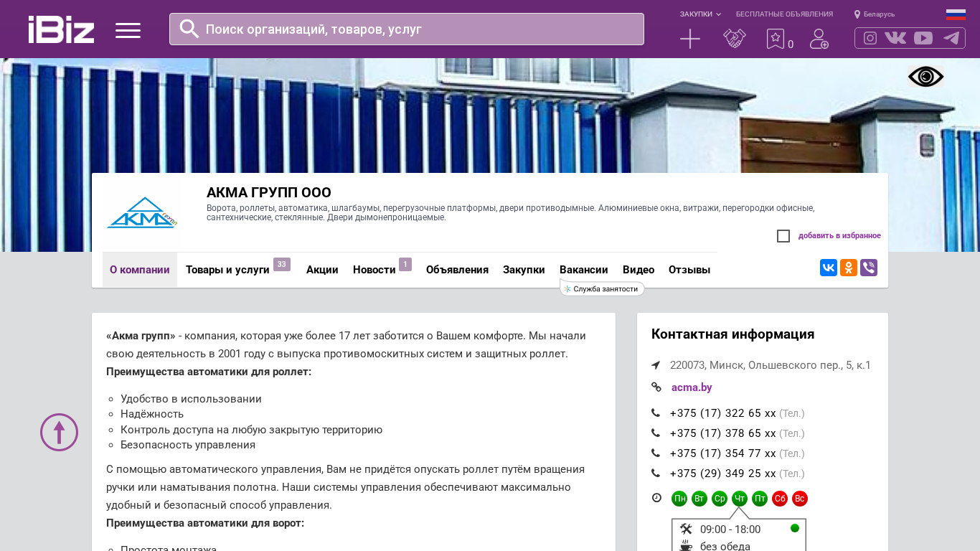Select Friday Пт schedule day
The width and height of the screenshot is (980, 551).
coord(760,499)
